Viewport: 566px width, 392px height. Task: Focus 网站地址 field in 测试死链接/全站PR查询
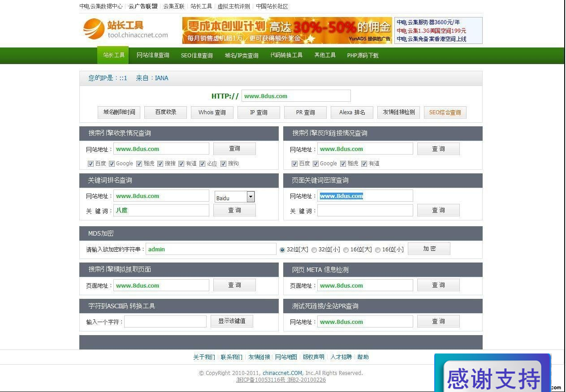(x=365, y=322)
